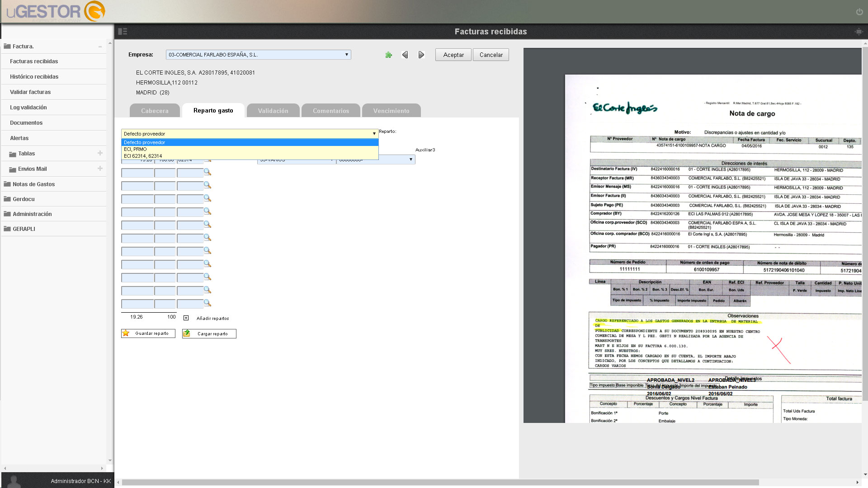Expand the Envios Mail section
This screenshot has width=868, height=488.
click(x=100, y=169)
